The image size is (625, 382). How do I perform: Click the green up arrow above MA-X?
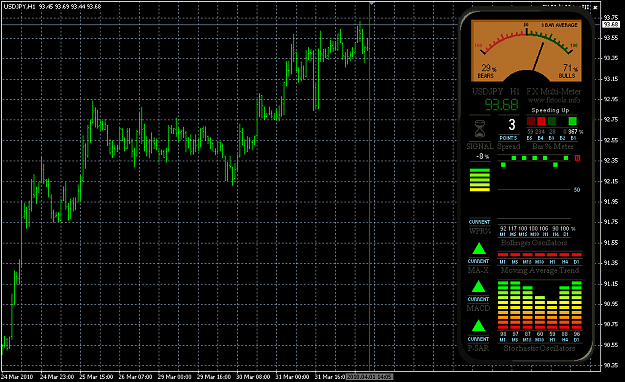click(x=479, y=249)
